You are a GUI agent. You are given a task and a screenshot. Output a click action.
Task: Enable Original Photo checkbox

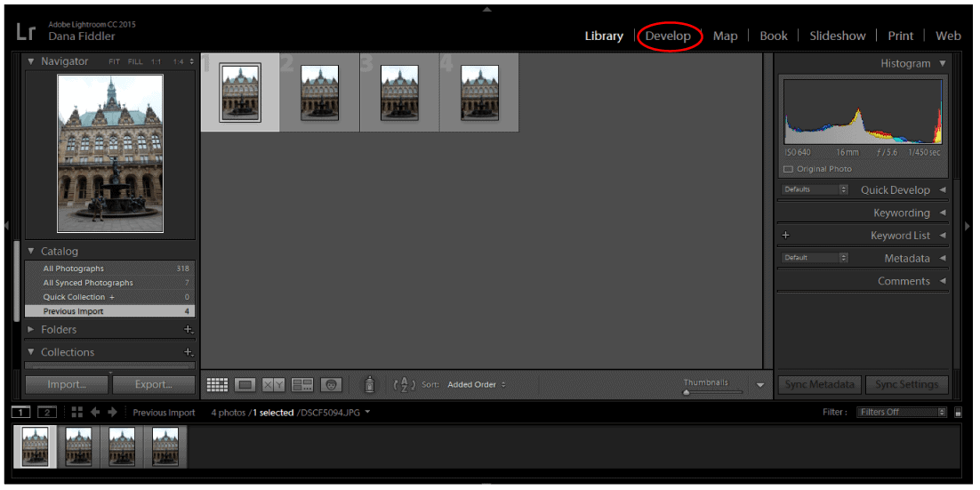coord(788,169)
